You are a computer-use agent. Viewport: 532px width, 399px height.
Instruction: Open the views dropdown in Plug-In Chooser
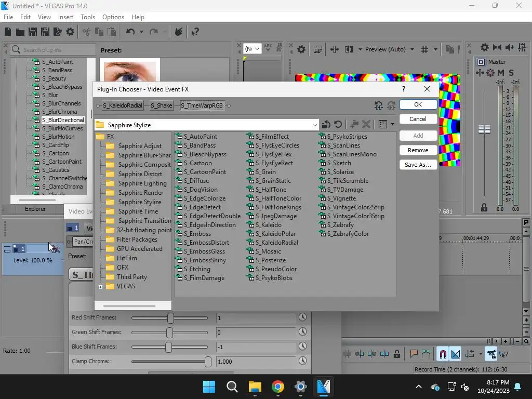click(392, 125)
